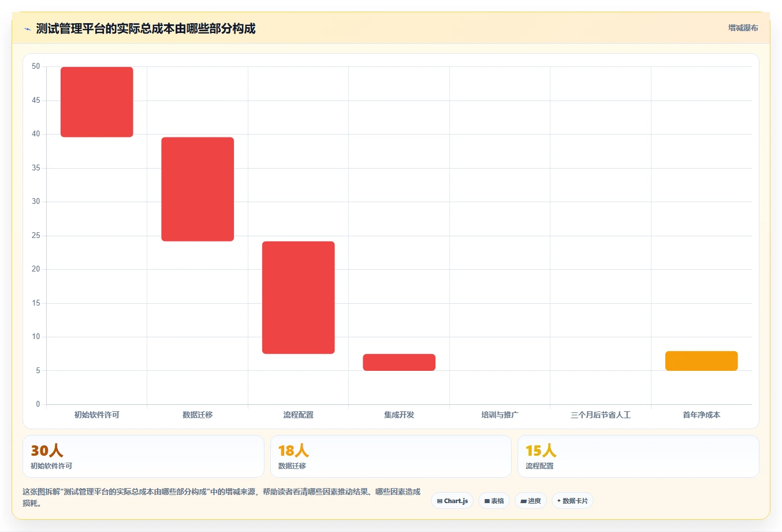Screen dimensions: 782x532
Task: Click the 培训与推广 axis label
Action: tap(500, 415)
